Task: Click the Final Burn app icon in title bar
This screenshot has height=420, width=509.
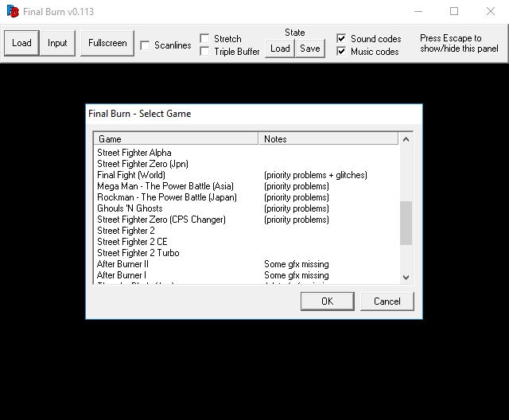Action: tap(13, 11)
